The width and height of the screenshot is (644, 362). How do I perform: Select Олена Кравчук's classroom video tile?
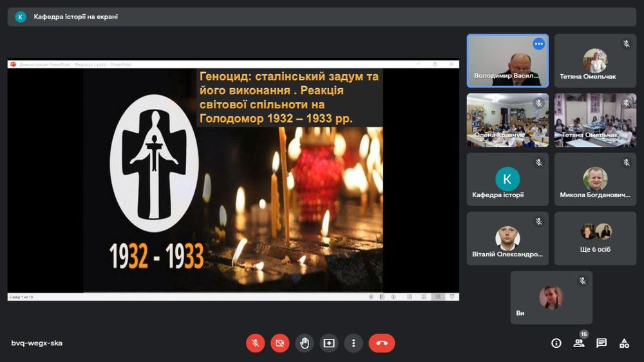(507, 120)
